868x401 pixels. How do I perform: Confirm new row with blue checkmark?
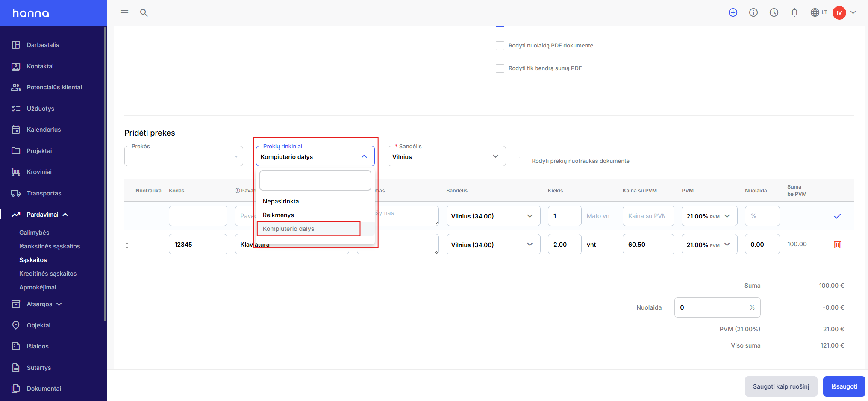(x=837, y=216)
